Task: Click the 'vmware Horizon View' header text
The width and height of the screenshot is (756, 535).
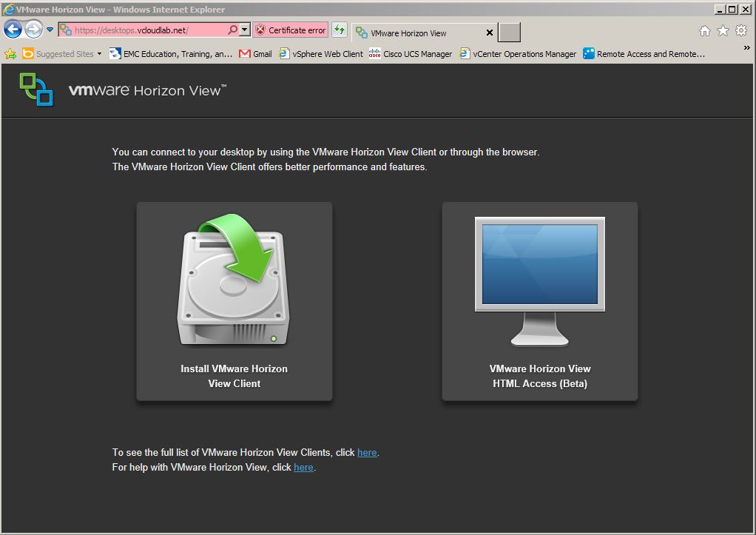Action: (147, 90)
